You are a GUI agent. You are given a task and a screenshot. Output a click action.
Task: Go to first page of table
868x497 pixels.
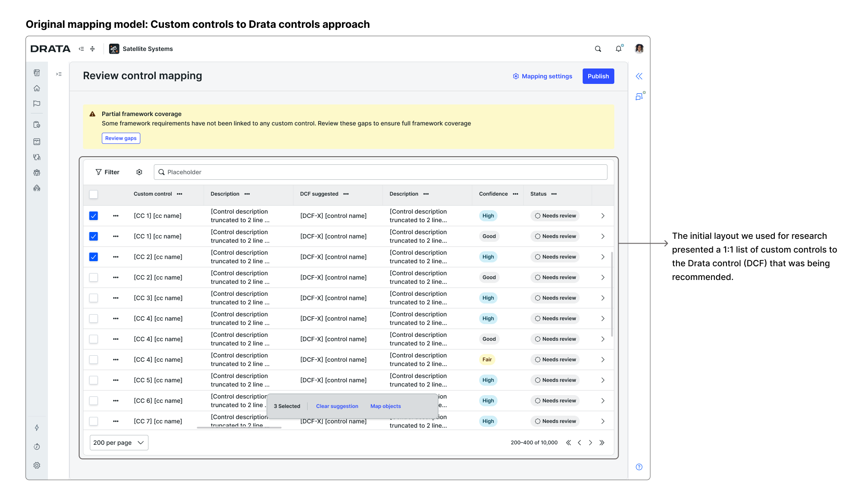click(569, 443)
